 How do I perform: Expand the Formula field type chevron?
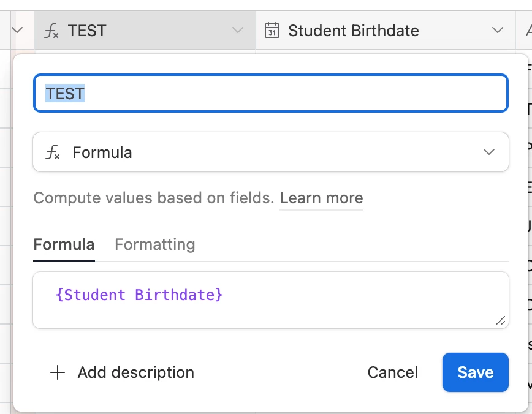pyautogui.click(x=488, y=152)
